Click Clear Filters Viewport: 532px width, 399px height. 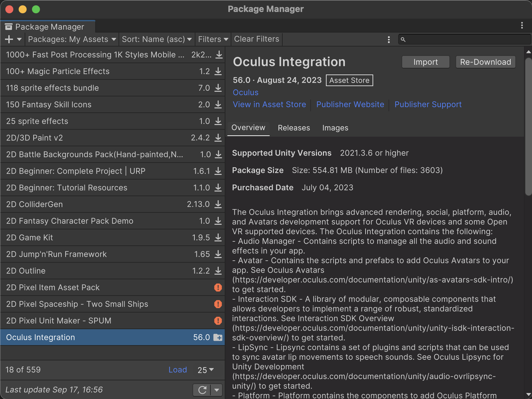coord(257,39)
